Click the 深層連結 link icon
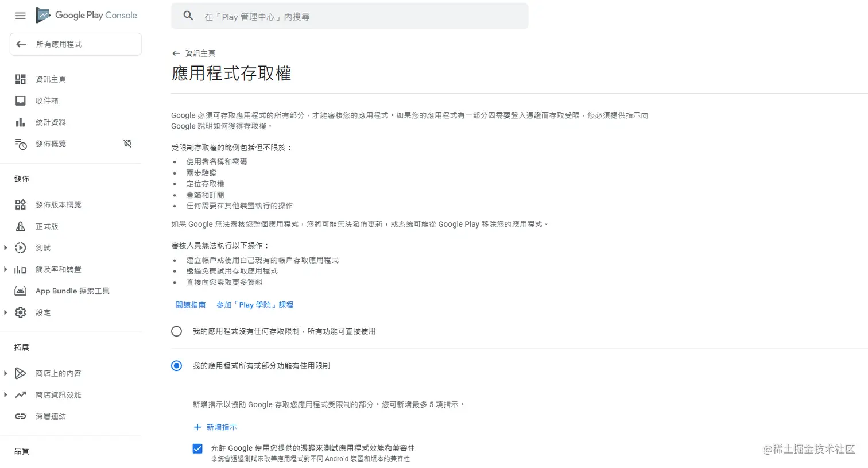Viewport: 868px width, 468px height. click(x=21, y=416)
